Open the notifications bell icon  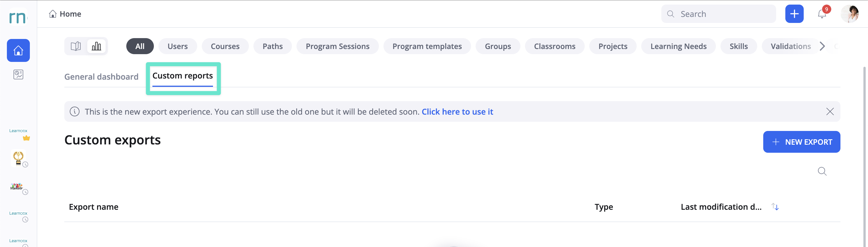[822, 14]
